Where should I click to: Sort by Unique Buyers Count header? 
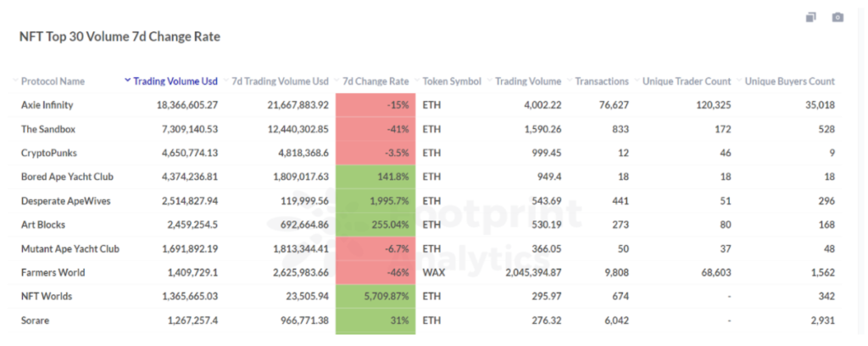789,81
